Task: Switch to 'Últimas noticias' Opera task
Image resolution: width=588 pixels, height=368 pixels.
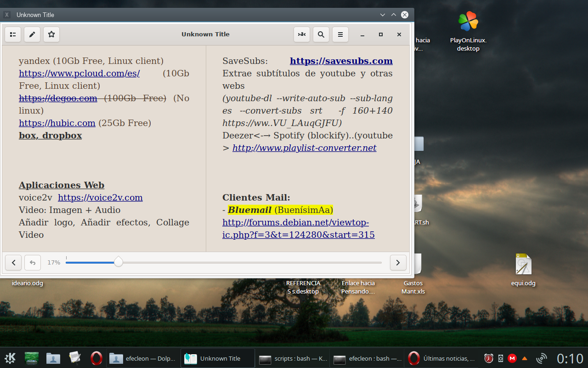Action: [441, 358]
